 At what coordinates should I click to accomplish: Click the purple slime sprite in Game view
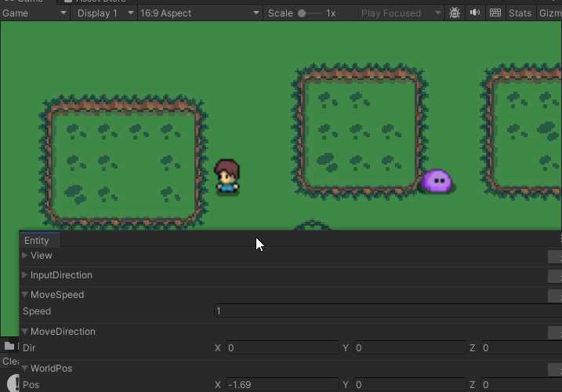437,181
